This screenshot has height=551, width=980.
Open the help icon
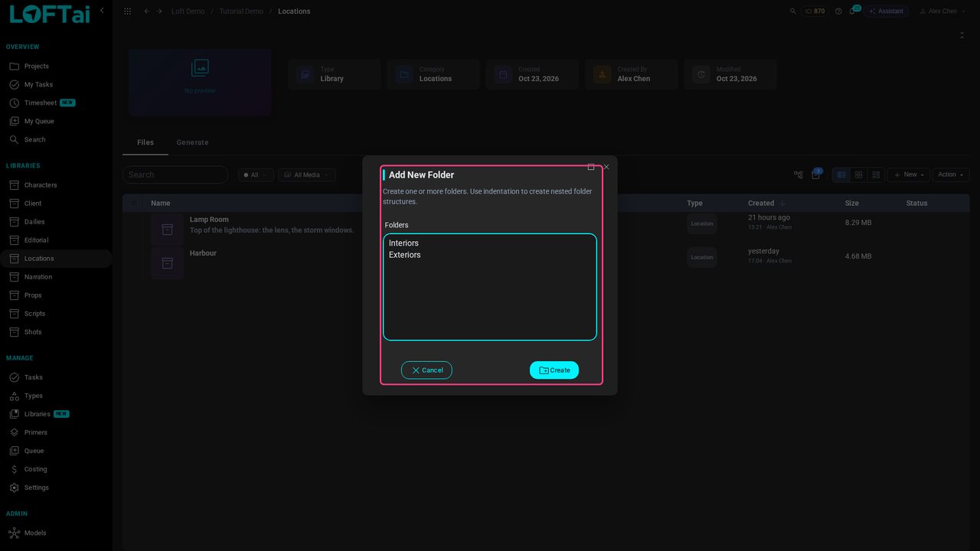[838, 11]
